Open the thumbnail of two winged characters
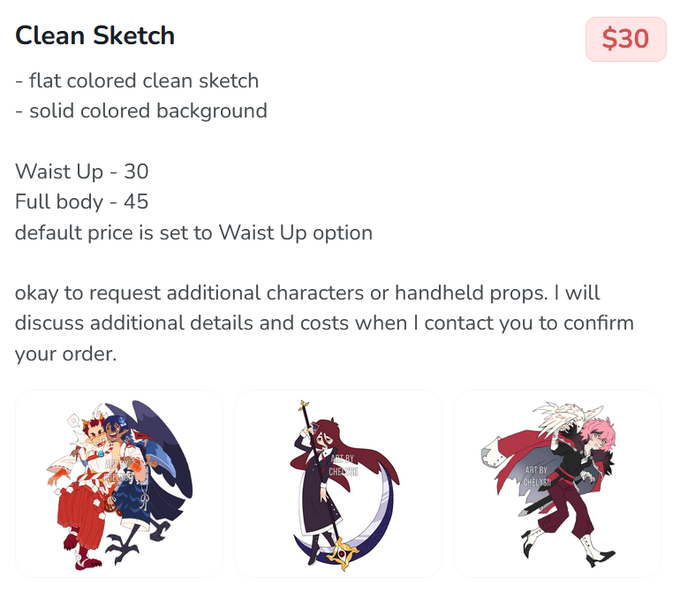The width and height of the screenshot is (680, 593). pyautogui.click(x=119, y=484)
